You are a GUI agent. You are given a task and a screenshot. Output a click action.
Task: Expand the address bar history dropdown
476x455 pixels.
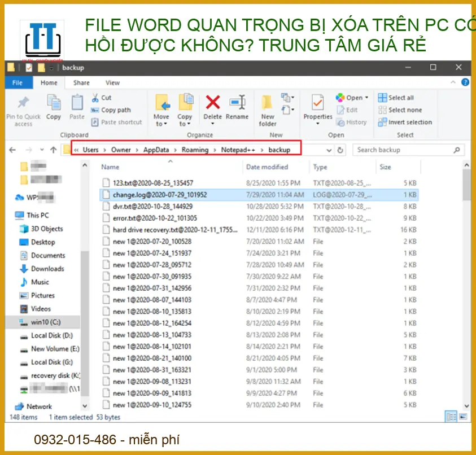coord(329,150)
